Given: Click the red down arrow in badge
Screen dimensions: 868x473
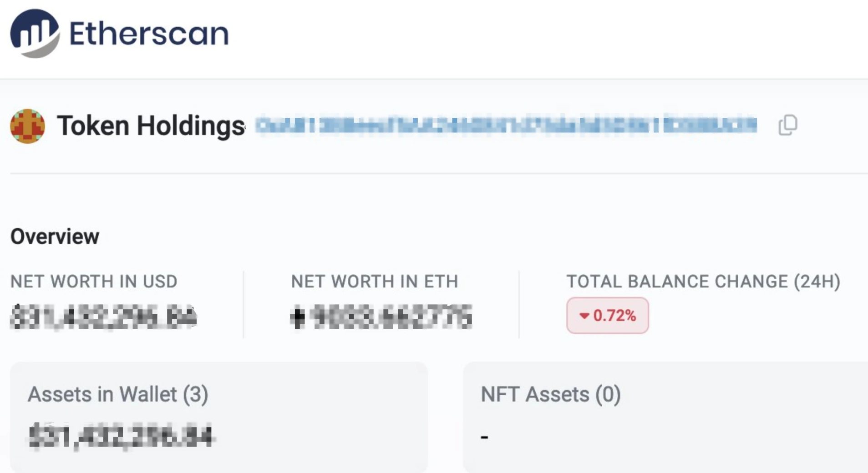Looking at the screenshot, I should tap(584, 316).
